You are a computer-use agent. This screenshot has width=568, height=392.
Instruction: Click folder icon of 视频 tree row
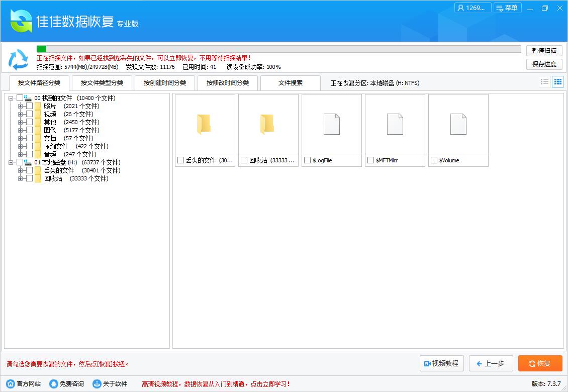[38, 114]
